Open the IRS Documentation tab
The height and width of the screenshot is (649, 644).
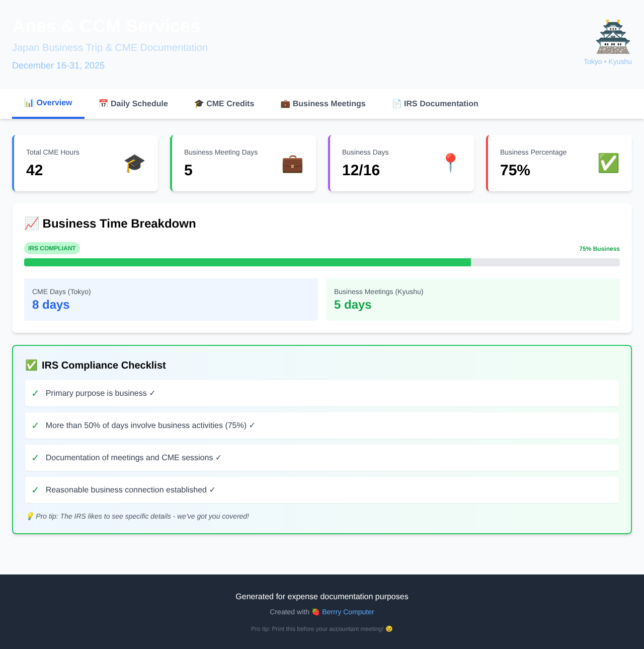(x=435, y=104)
